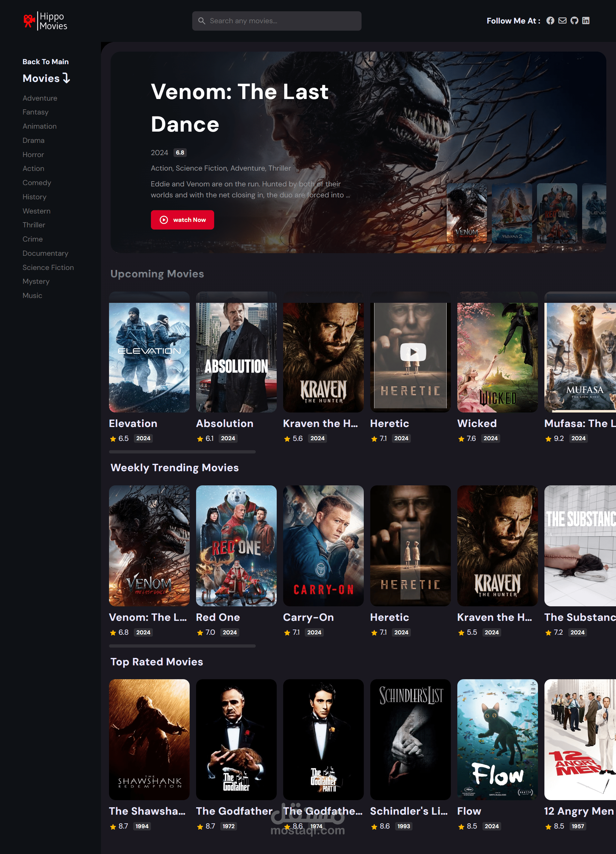Select the Western genre
616x854 pixels.
click(x=36, y=211)
